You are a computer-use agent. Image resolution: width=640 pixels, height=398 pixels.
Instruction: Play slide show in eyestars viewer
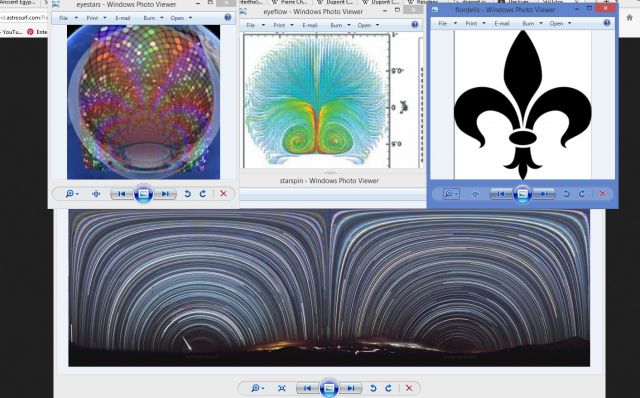click(x=143, y=194)
